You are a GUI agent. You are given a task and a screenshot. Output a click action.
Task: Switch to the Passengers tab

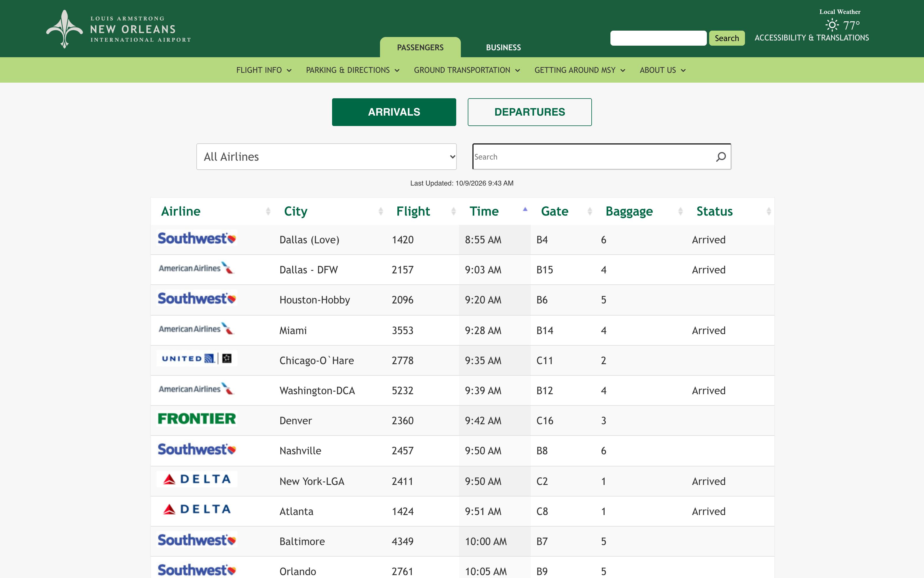[x=420, y=47]
